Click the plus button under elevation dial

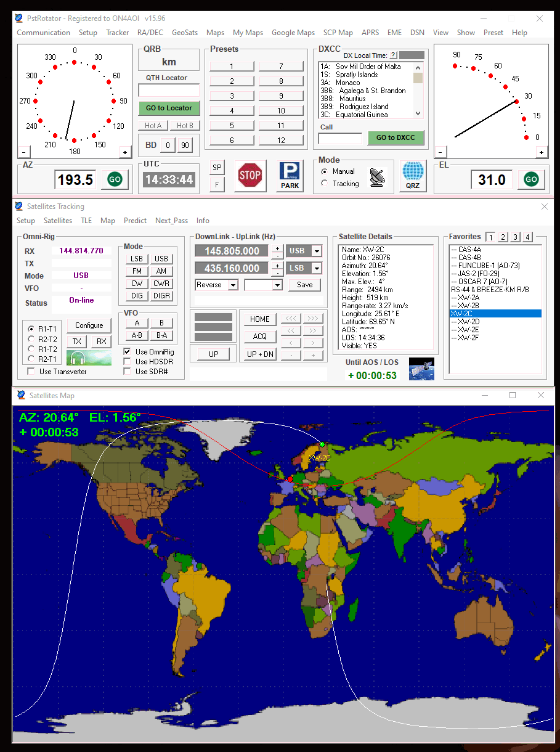click(x=541, y=152)
